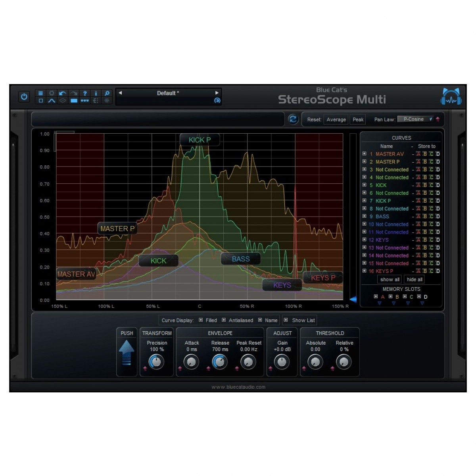
Task: Go to next preset with right arrow
Action: pos(217,93)
